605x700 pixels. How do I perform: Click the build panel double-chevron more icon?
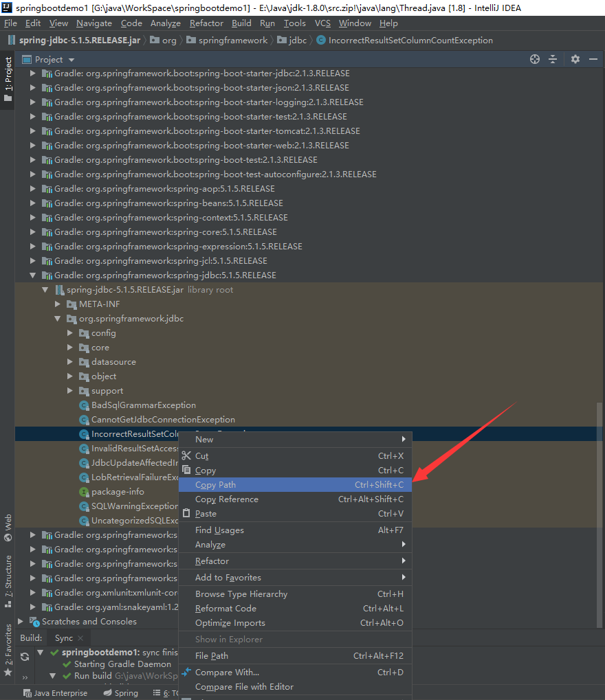[25, 677]
